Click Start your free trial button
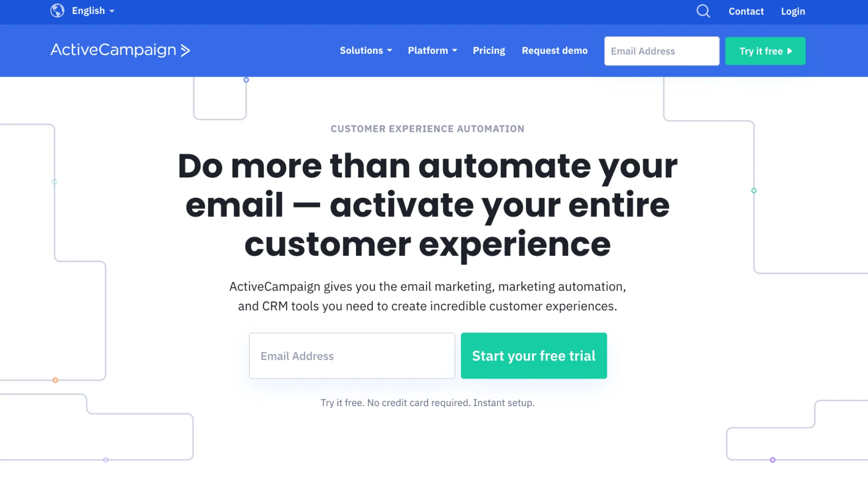This screenshot has height=489, width=868. click(x=534, y=356)
